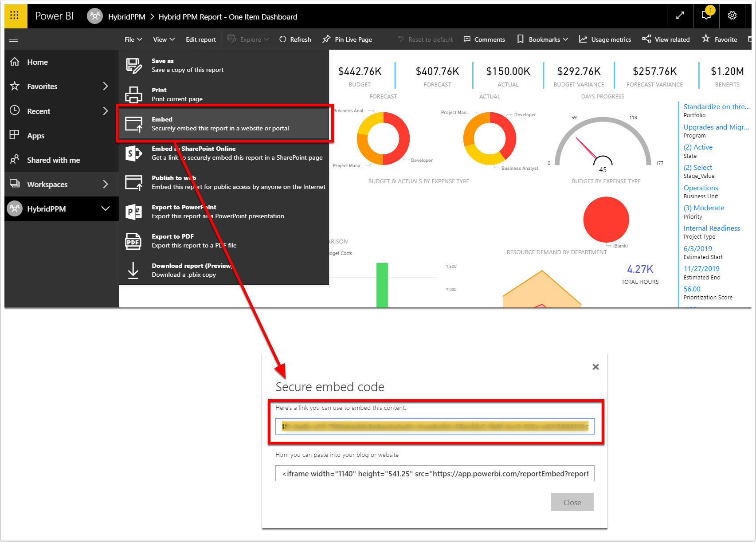The image size is (756, 542).
Task: Click the Comments speech bubble icon
Action: click(x=467, y=39)
